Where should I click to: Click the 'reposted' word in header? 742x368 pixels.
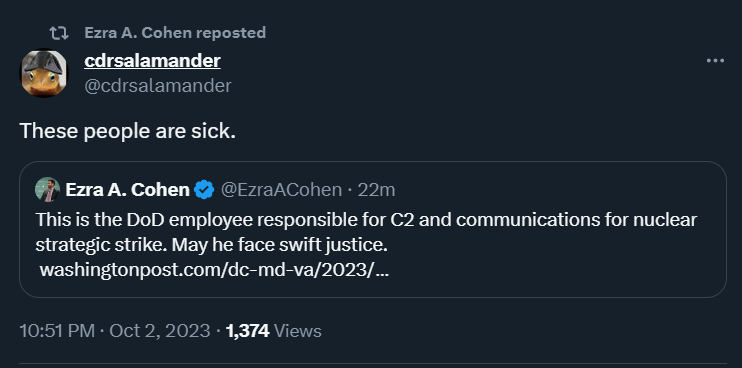coord(231,33)
